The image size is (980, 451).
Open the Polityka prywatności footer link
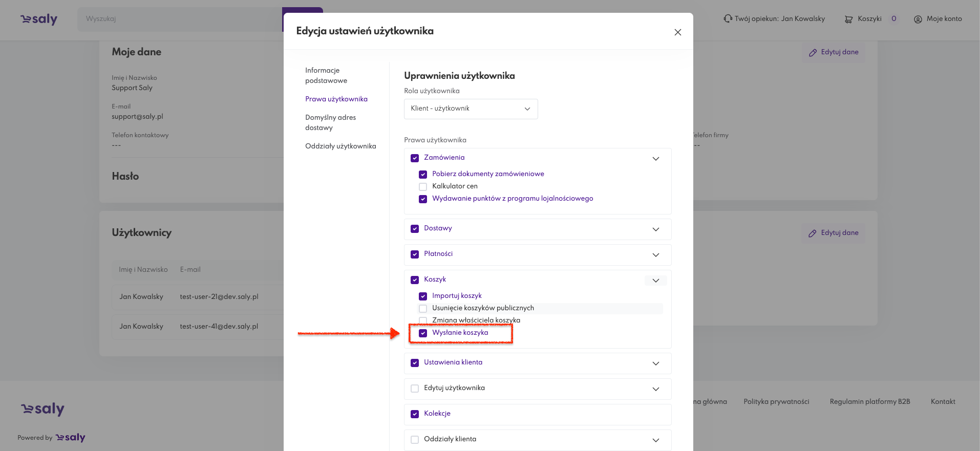[x=776, y=402]
